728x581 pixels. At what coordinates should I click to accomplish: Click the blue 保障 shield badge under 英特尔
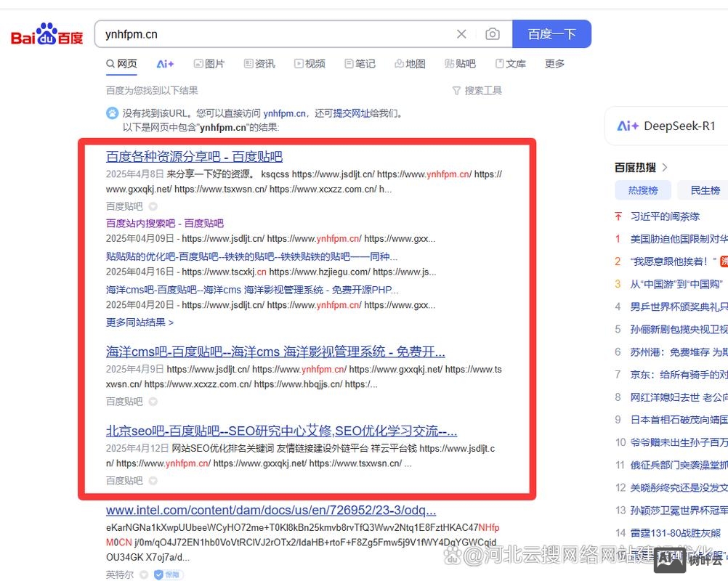pos(167,574)
